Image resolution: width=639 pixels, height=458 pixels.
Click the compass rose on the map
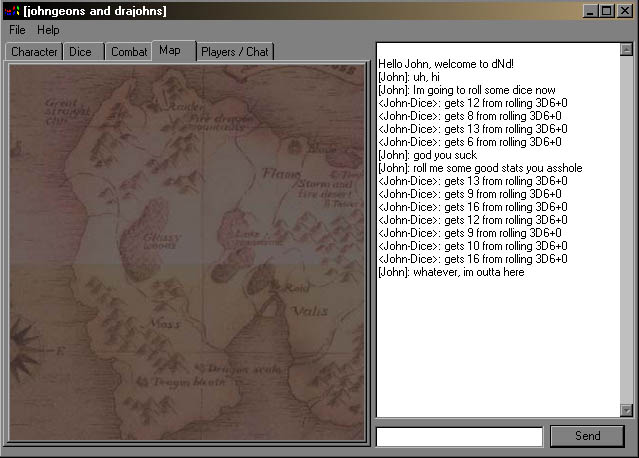[x=25, y=350]
